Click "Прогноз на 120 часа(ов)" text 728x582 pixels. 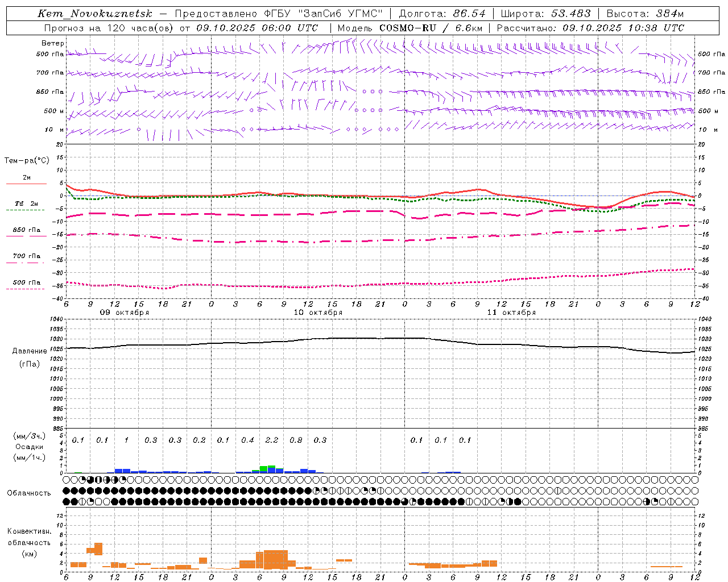[109, 28]
